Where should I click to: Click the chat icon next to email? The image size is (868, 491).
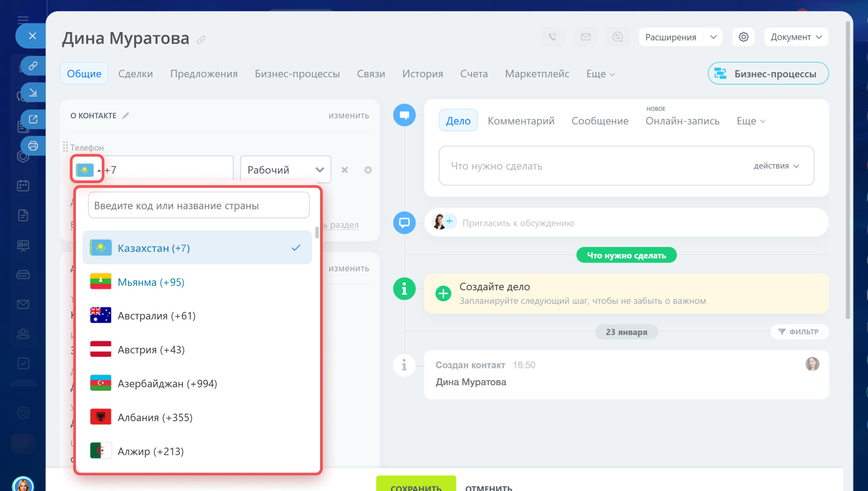click(618, 37)
